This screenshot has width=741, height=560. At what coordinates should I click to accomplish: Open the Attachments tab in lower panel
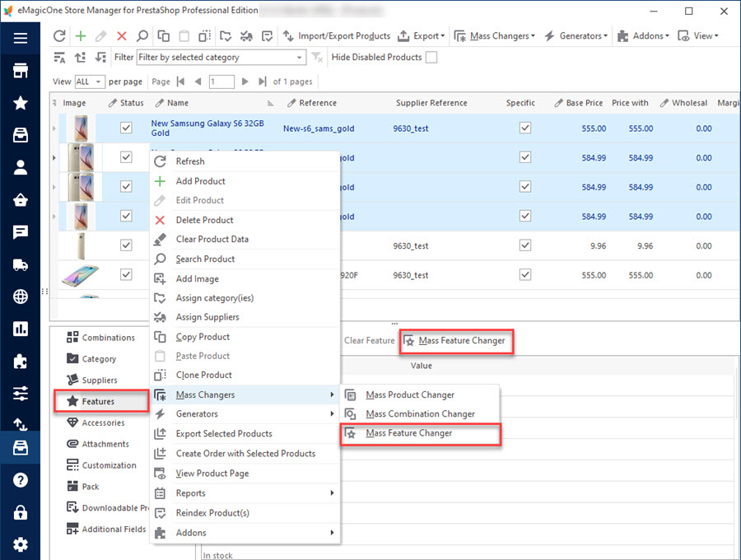98,444
